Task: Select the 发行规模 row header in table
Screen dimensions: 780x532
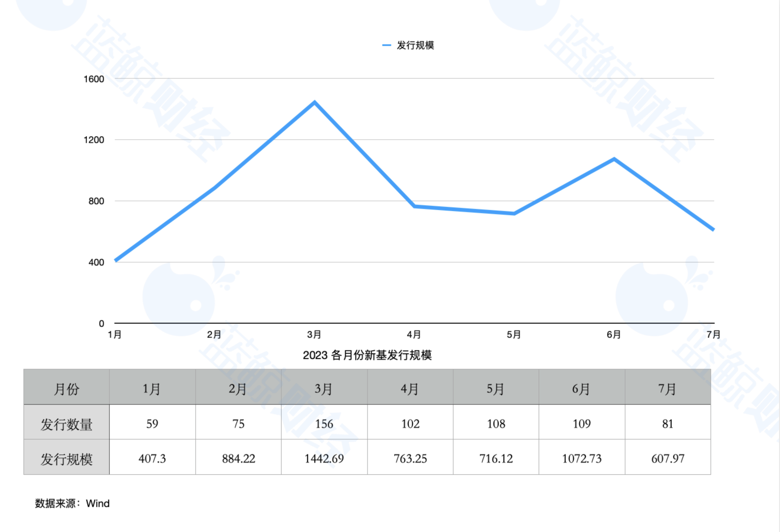Action: (x=67, y=459)
